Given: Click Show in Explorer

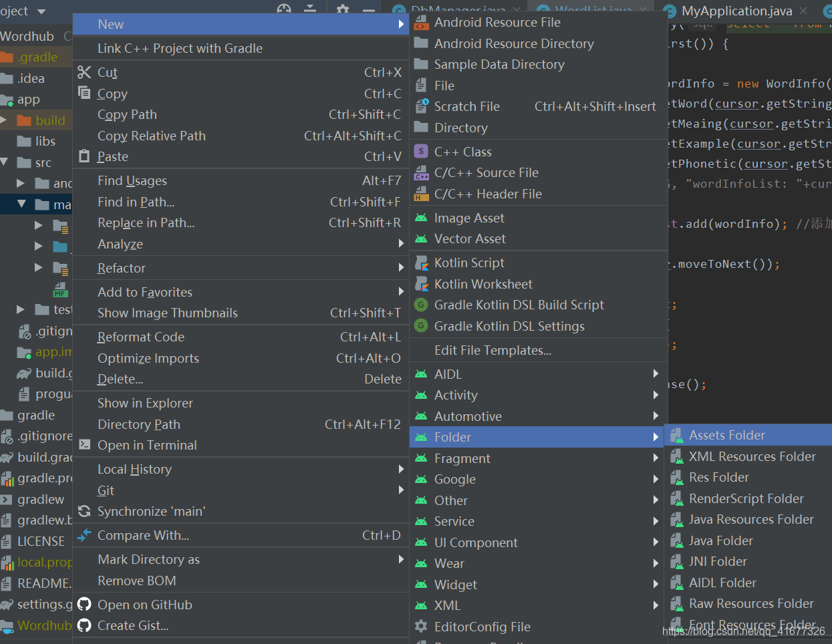Looking at the screenshot, I should [x=241, y=403].
